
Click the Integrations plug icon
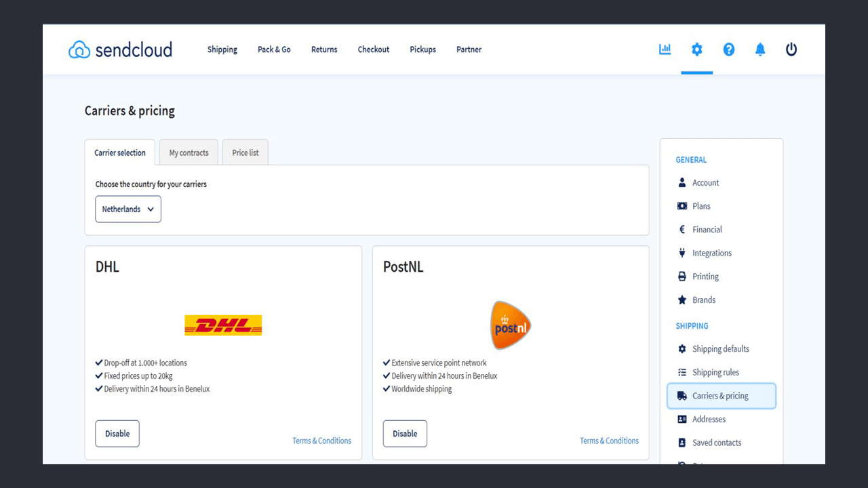682,253
